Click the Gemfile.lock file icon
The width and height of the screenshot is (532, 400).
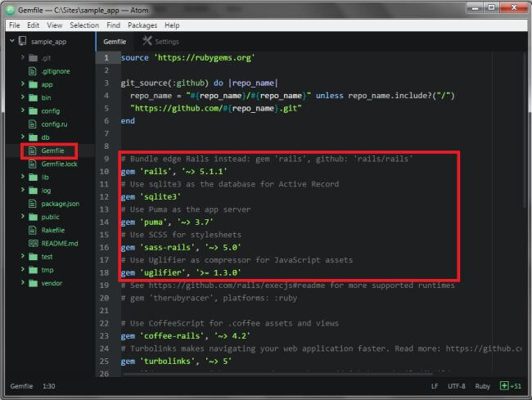(x=33, y=164)
